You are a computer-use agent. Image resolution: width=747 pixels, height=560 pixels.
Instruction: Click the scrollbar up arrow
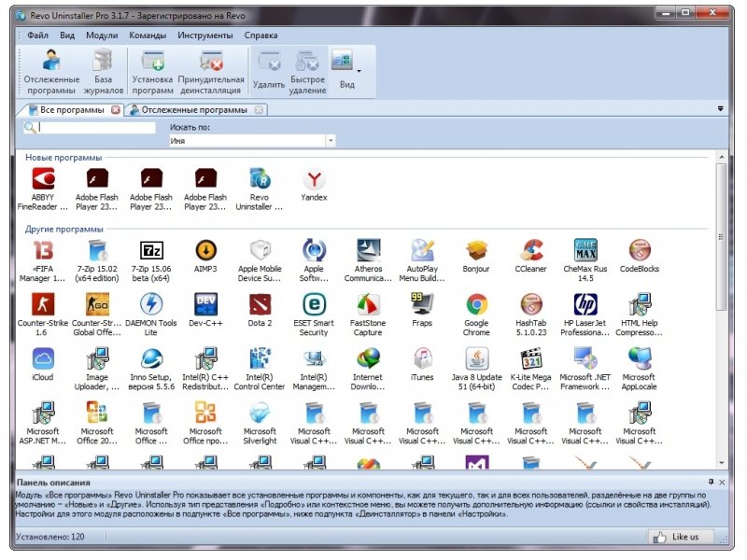click(721, 157)
